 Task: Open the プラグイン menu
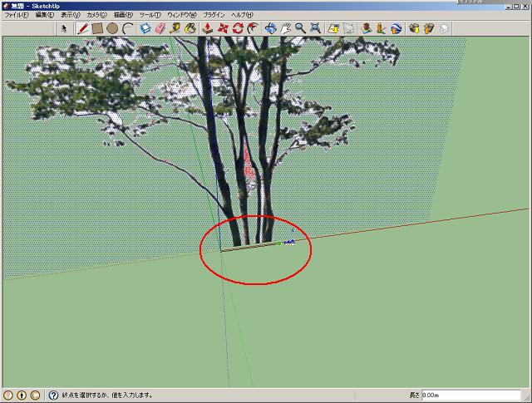point(214,15)
